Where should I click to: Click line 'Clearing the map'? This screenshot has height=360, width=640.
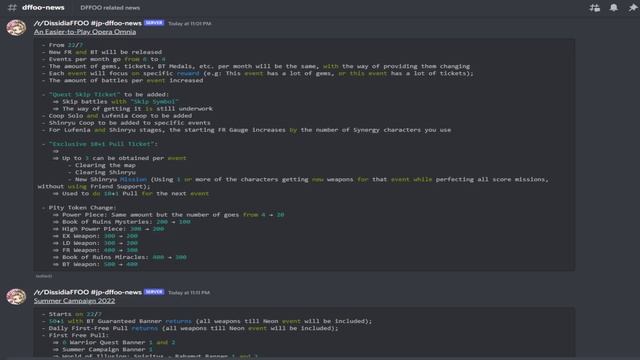[x=102, y=165]
